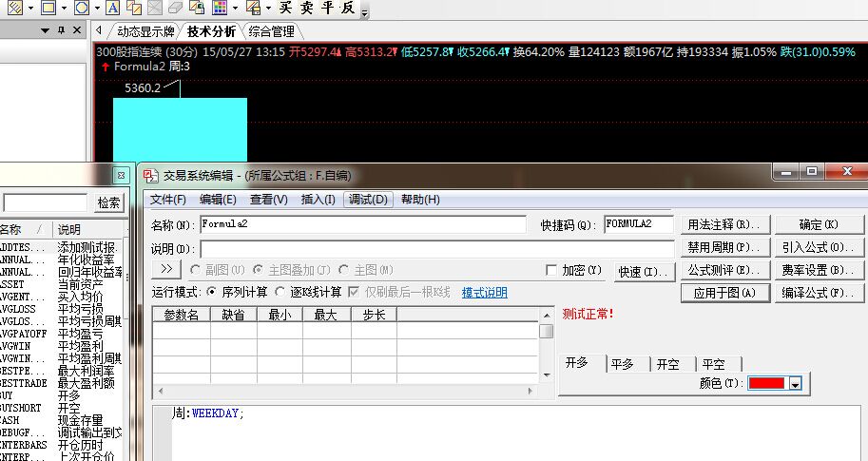
Task: Click the 卖 (sell) toolbar icon
Action: [306, 9]
